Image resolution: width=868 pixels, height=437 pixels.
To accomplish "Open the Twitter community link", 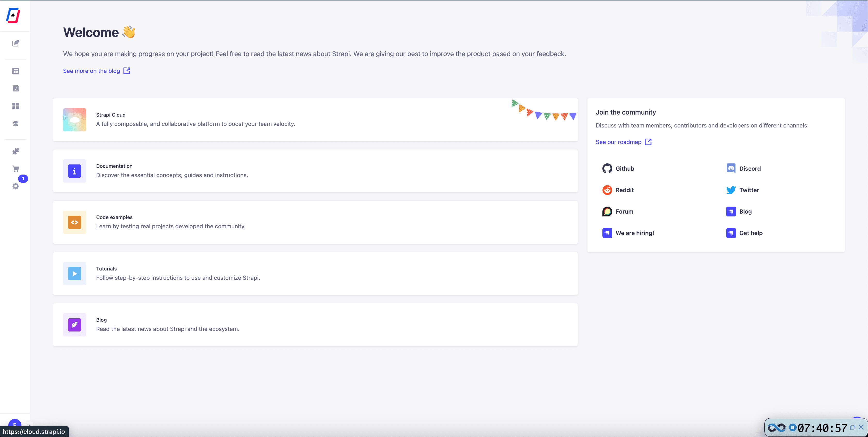I will click(x=743, y=190).
